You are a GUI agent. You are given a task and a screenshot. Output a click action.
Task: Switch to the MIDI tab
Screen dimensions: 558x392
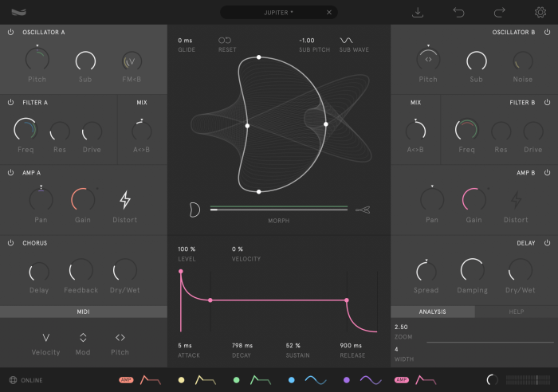coord(83,312)
